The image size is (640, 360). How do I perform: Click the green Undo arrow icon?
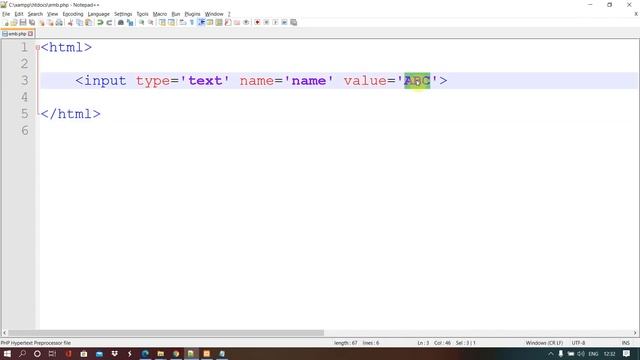click(100, 22)
